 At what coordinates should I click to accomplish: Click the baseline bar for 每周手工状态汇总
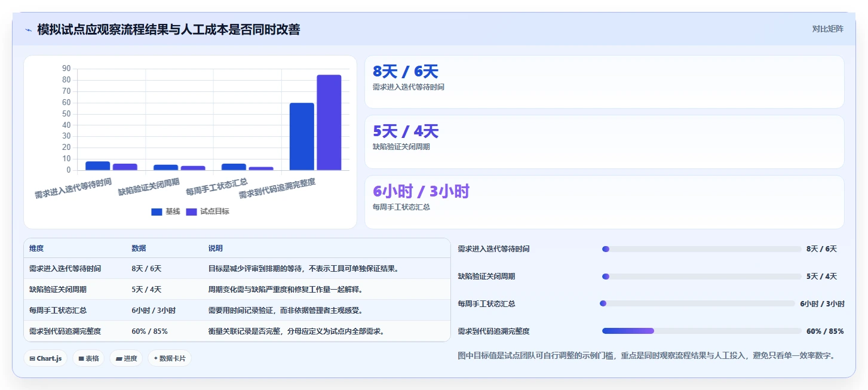click(x=234, y=167)
